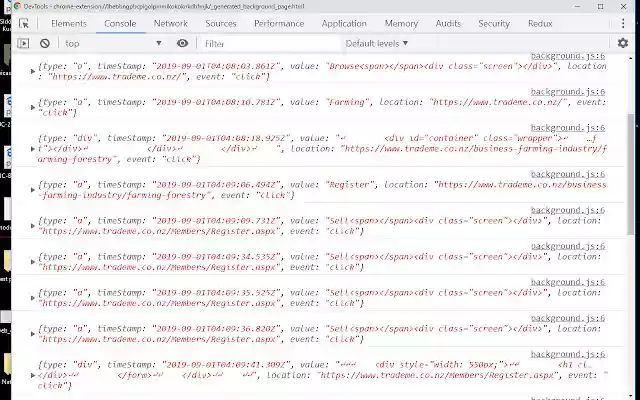The height and width of the screenshot is (400, 640).
Task: Open the Default levels dropdown
Action: [377, 43]
